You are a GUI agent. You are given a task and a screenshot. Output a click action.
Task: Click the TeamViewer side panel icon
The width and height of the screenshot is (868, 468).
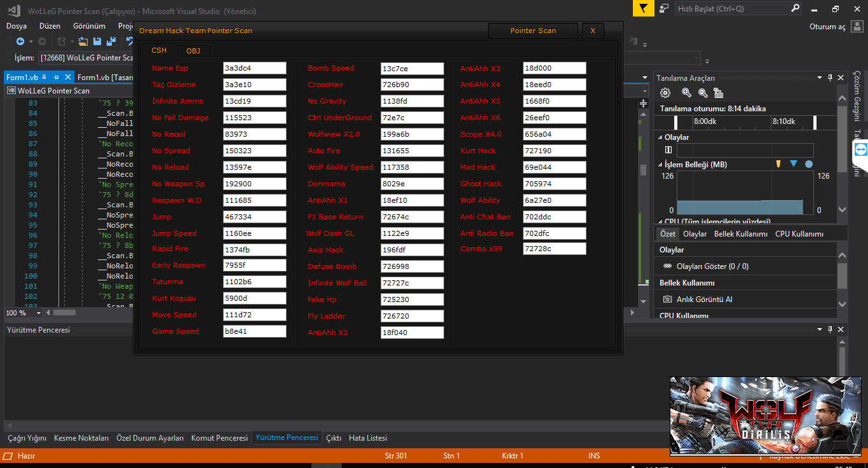coord(860,149)
